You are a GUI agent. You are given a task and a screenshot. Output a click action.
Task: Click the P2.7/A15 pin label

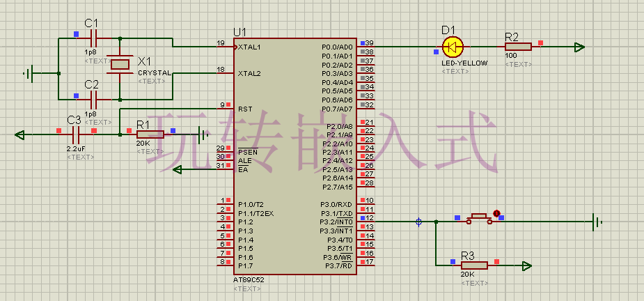pos(338,187)
